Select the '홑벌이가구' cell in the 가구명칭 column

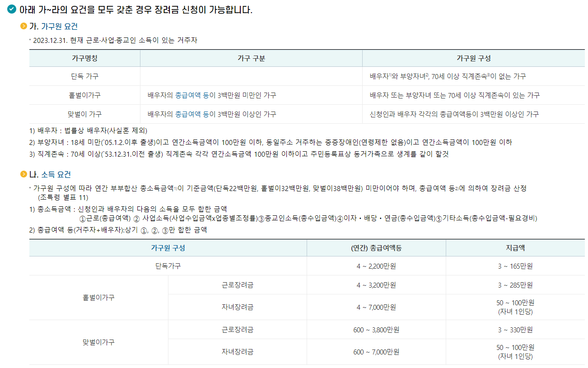[85, 95]
